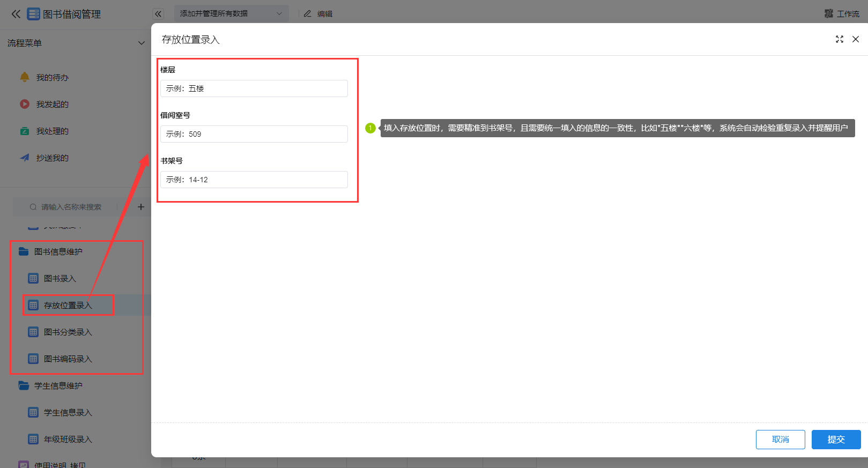This screenshot has height=468, width=868.
Task: Submit the form with 提交
Action: (836, 440)
